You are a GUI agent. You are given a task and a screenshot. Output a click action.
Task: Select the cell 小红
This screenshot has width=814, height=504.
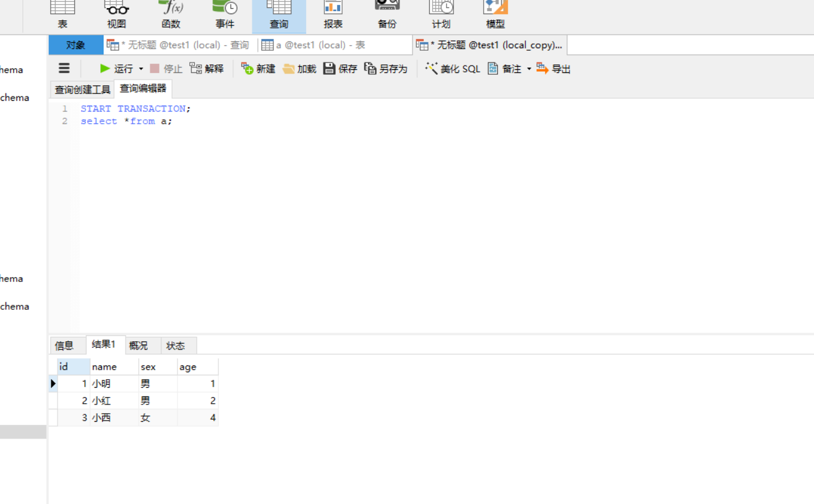point(114,401)
